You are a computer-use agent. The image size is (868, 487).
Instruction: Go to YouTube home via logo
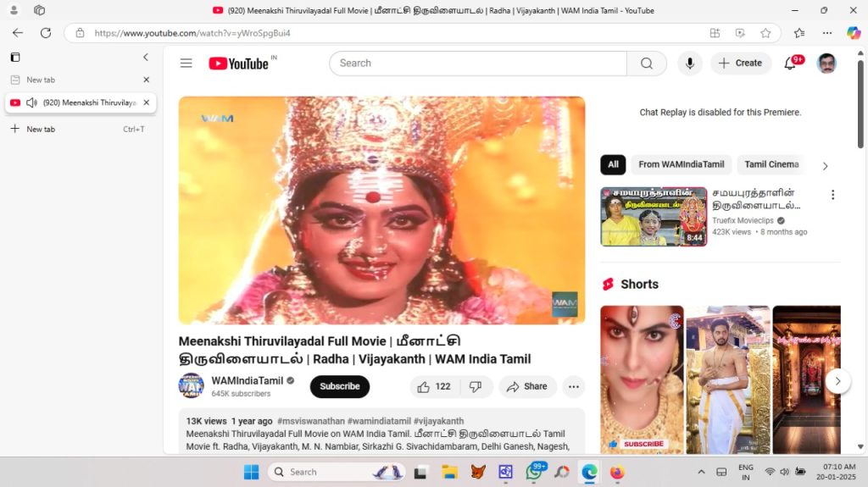pos(239,64)
